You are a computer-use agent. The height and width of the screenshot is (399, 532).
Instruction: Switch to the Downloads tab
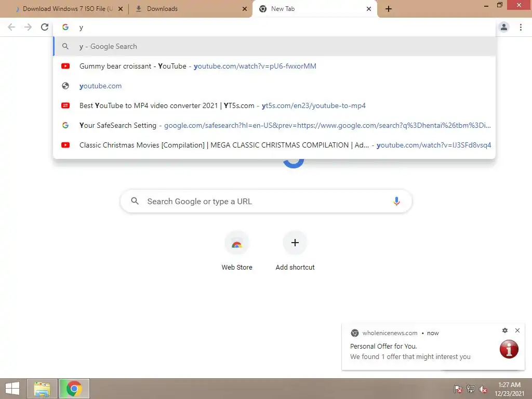click(191, 9)
